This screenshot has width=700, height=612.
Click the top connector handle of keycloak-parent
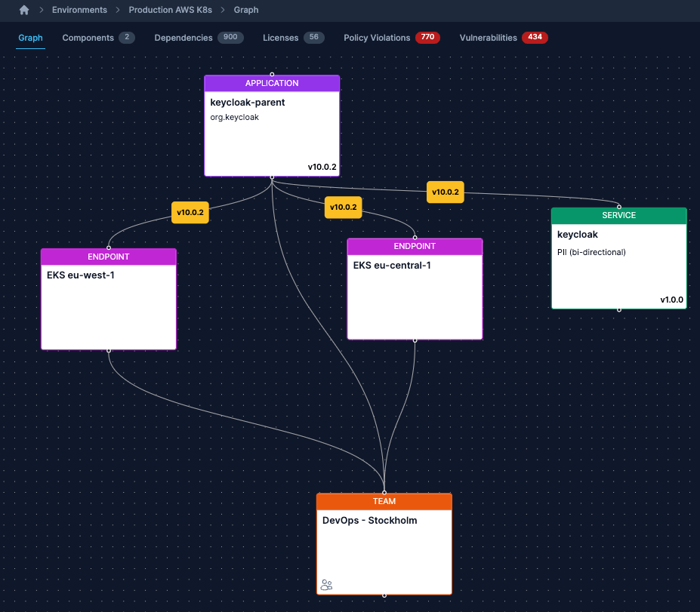tap(272, 75)
